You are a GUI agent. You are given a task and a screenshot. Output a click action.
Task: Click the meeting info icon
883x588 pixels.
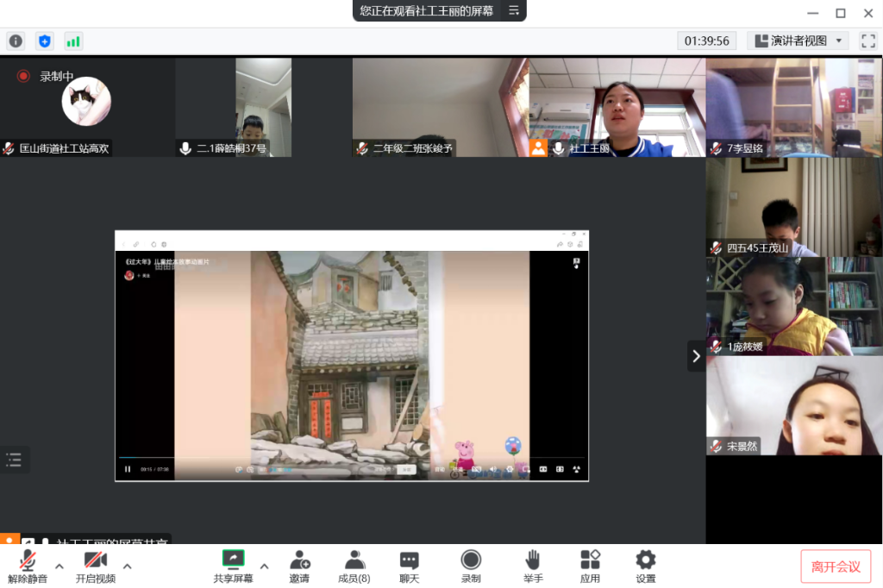pyautogui.click(x=16, y=41)
